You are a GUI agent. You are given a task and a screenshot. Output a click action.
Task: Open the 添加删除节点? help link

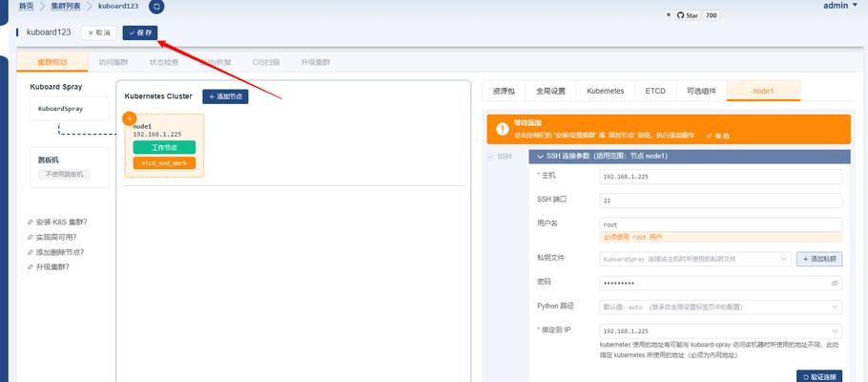click(56, 252)
